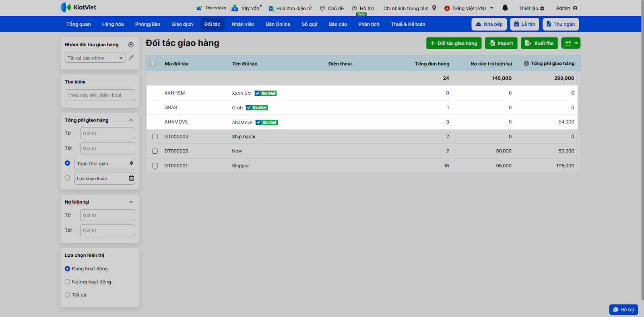This screenshot has height=317, width=644.
Task: Open the Chi nhánh trung tâm branch selector
Action: pos(410,8)
